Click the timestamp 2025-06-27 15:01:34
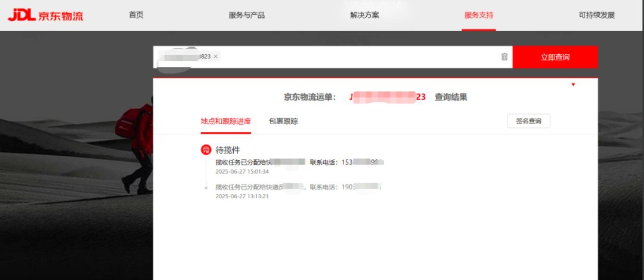 242,171
